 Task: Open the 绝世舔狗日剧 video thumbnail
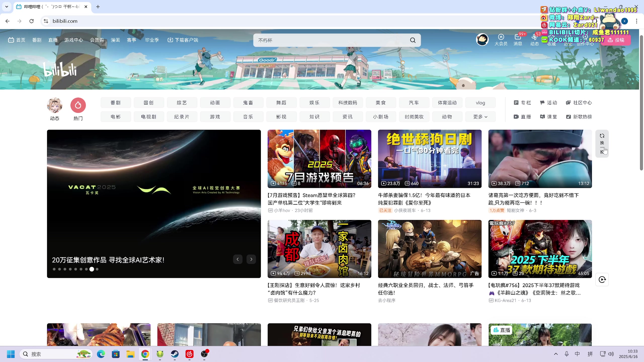(x=430, y=159)
